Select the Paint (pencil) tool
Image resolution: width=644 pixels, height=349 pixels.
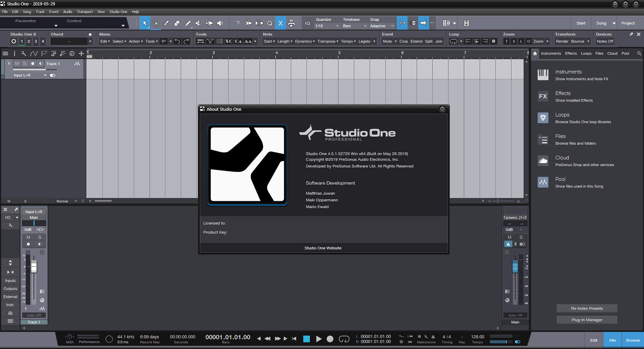(x=188, y=23)
